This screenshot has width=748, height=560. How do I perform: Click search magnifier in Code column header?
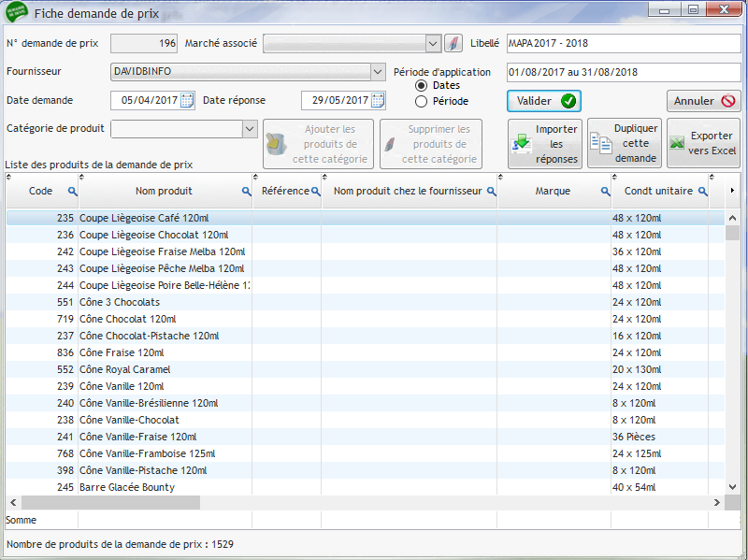pos(72,192)
